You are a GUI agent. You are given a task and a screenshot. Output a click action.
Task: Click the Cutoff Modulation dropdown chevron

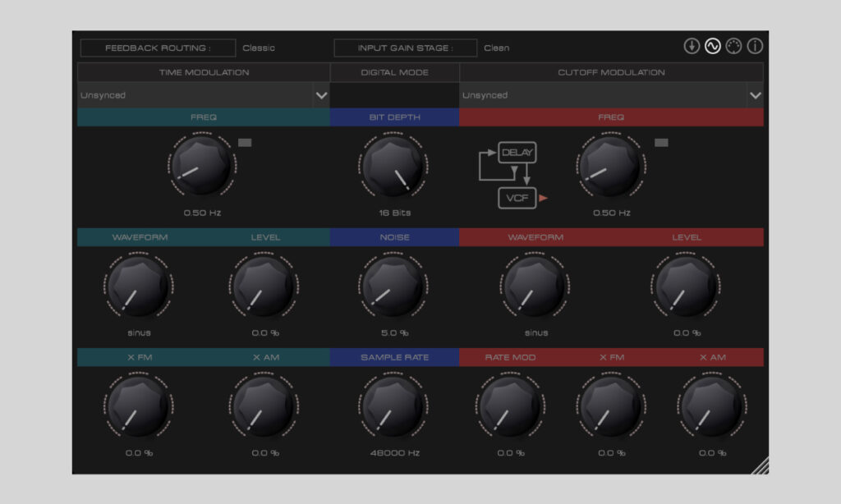(756, 95)
